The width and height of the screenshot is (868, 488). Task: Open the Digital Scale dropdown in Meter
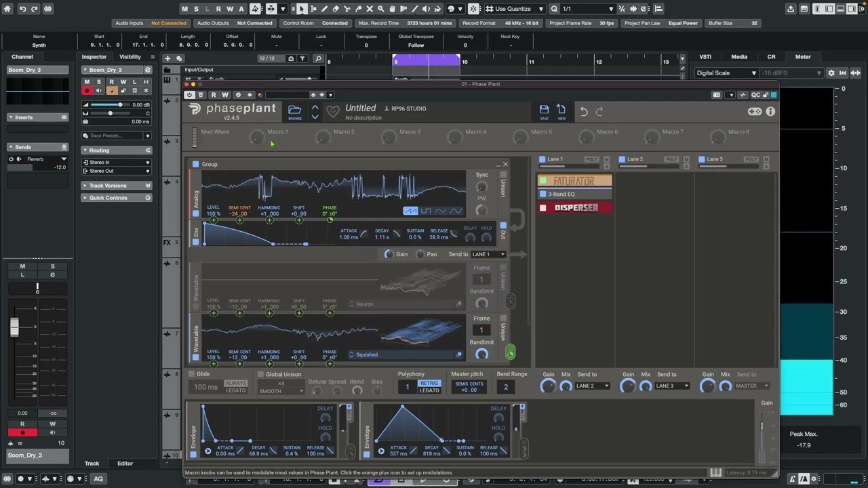click(726, 73)
